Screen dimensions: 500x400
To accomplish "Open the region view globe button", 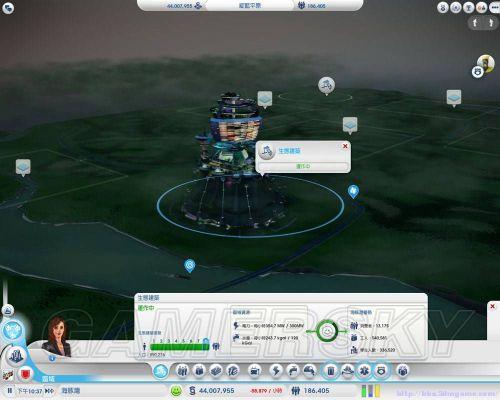I will [x=13, y=330].
